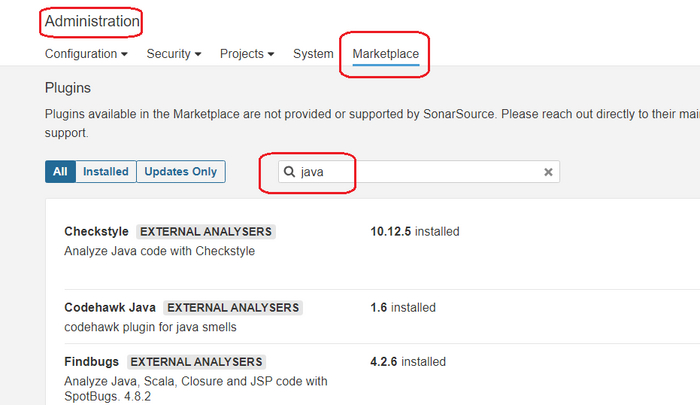Filter plugins by Updates Only
The width and height of the screenshot is (700, 405).
(x=181, y=172)
